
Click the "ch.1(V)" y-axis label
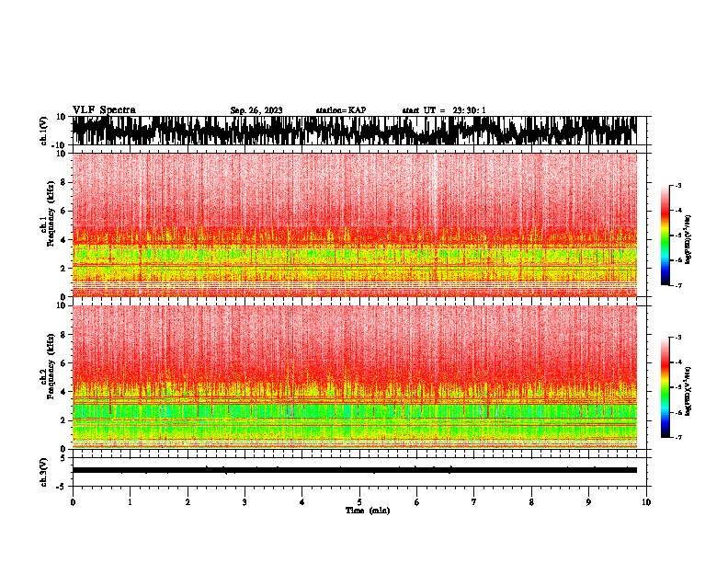click(44, 131)
